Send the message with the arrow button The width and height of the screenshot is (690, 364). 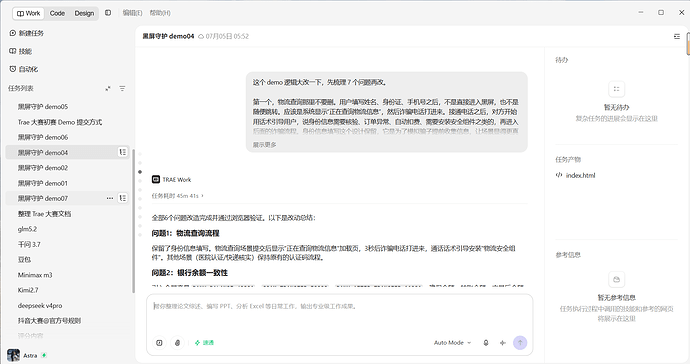point(520,342)
